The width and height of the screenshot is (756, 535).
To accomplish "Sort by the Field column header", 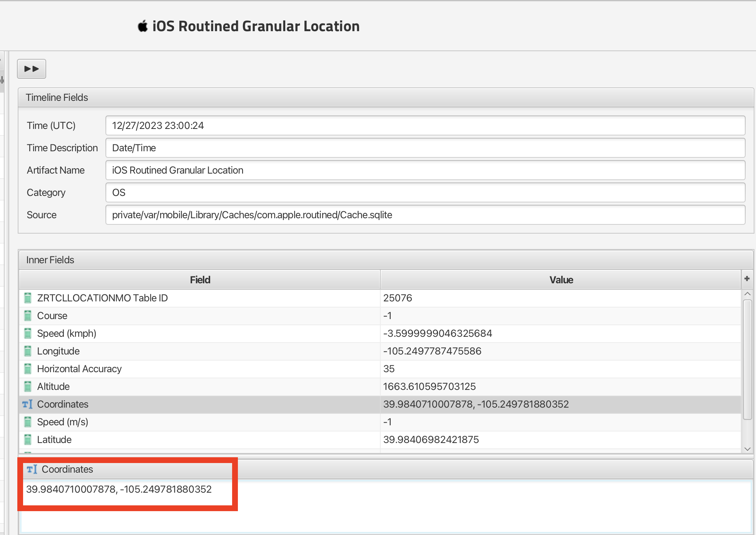I will point(200,280).
